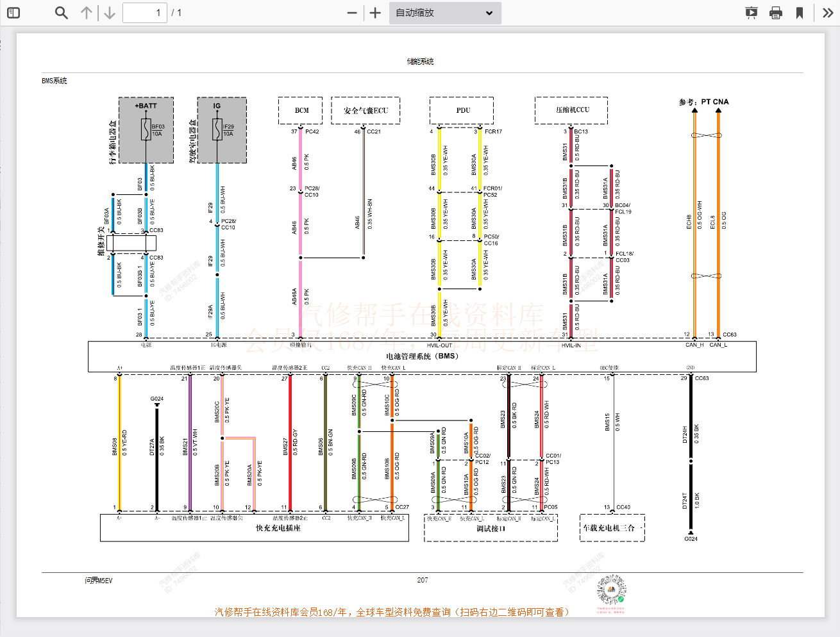Expand the tools menu double chevron
Screen dimensions: 840x637
828,13
